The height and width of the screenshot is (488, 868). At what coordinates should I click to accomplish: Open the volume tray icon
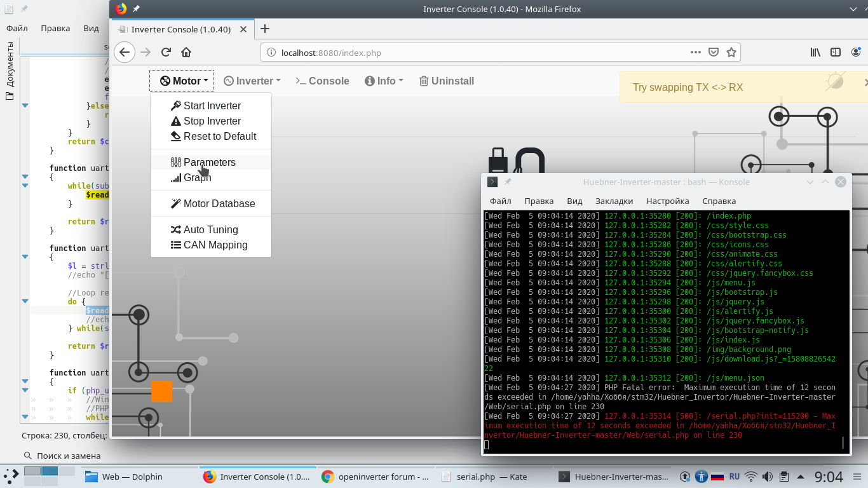click(x=768, y=477)
